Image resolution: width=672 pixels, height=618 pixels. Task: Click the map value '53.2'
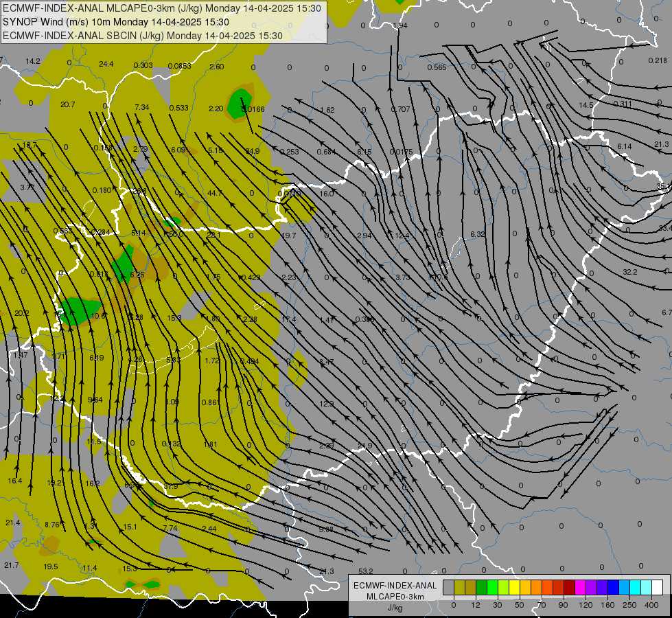click(366, 571)
